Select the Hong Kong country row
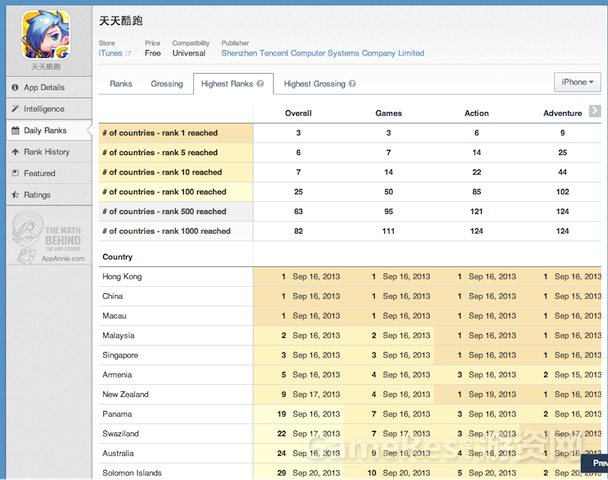 click(x=350, y=276)
